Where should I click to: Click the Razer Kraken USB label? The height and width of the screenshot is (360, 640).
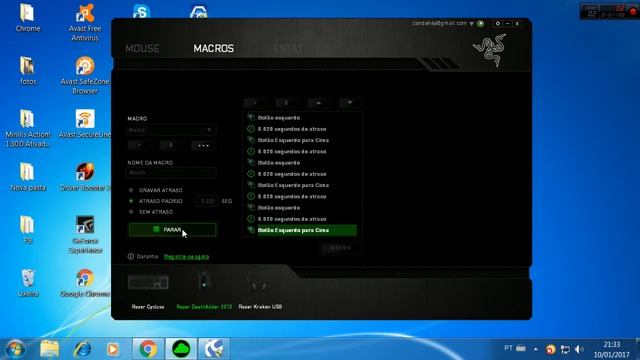pos(260,307)
